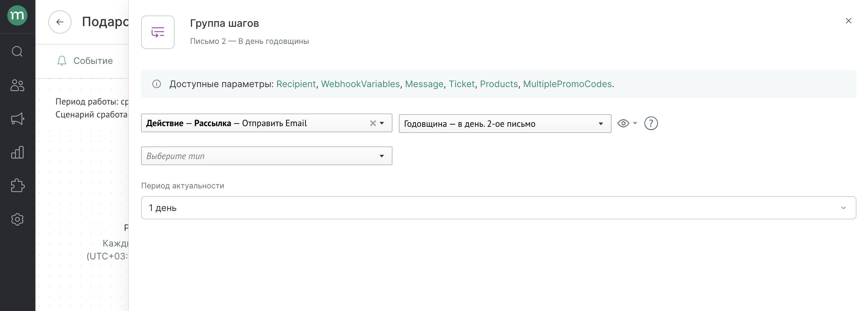Open settings via the gear icon
Screen dimensions: 868x311
pyautogui.click(x=17, y=219)
